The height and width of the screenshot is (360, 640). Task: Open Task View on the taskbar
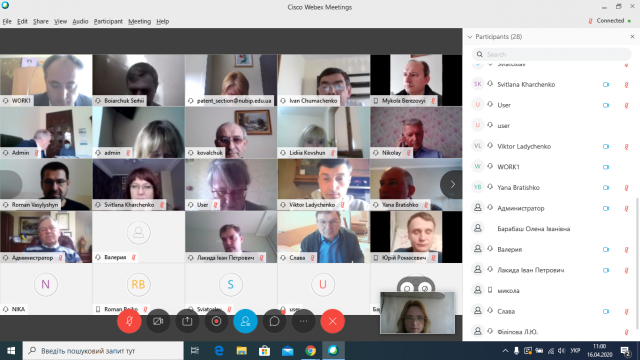pos(195,351)
